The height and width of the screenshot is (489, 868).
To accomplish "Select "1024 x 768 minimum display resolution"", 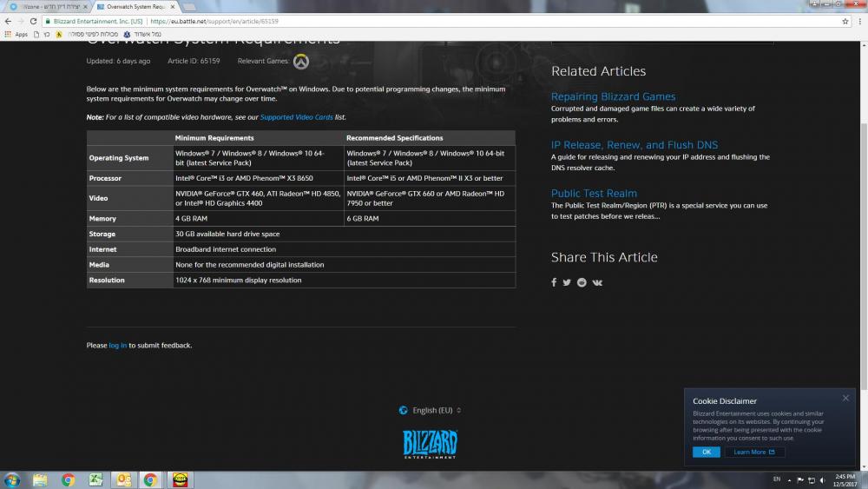I will [x=345, y=281].
